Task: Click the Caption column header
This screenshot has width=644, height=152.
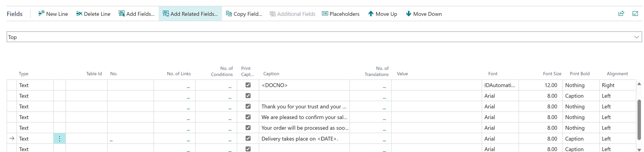Action: point(271,74)
